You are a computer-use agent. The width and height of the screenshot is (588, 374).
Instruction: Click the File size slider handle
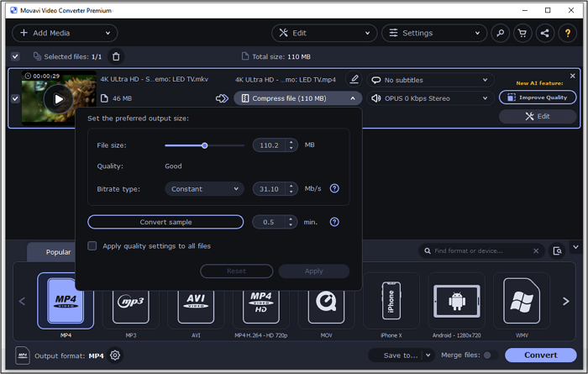[x=204, y=145]
